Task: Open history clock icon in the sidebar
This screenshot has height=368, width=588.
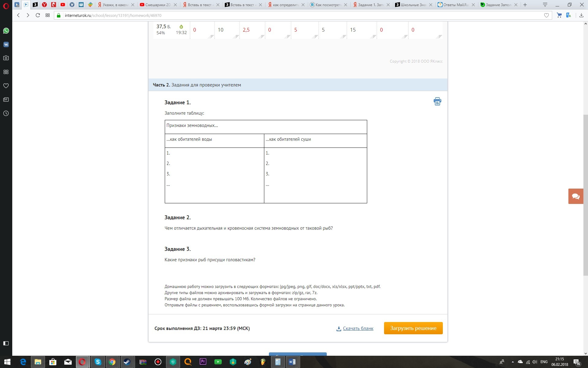Action: pos(6,113)
